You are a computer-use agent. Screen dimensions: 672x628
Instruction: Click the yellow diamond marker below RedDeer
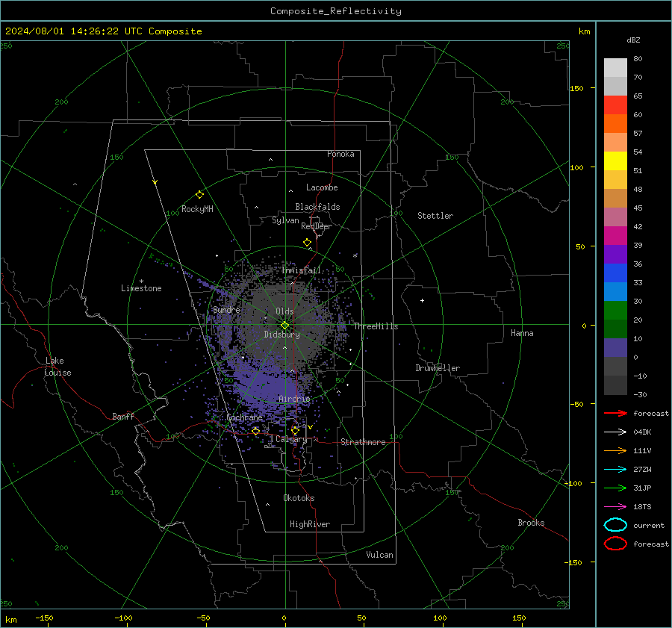[x=307, y=242]
